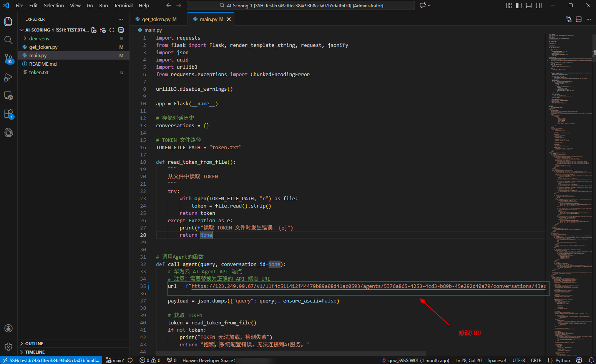Open errors and warnings count in status bar

pyautogui.click(x=150, y=360)
